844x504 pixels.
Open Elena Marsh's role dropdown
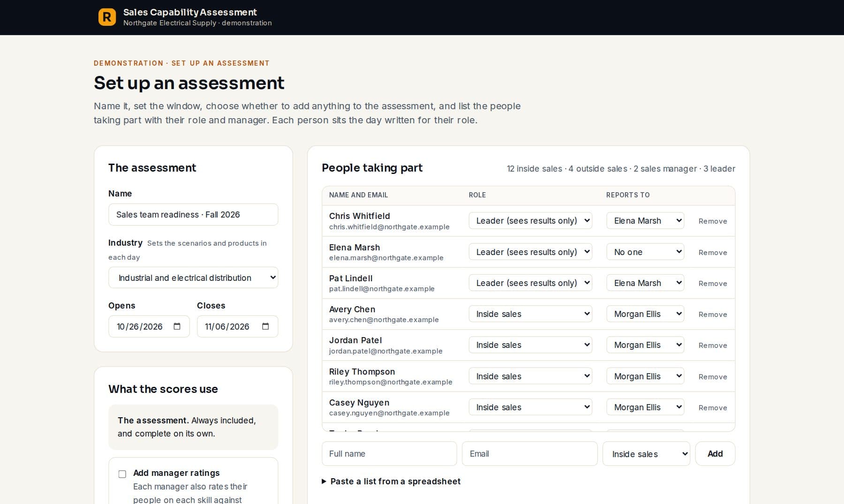click(x=530, y=252)
